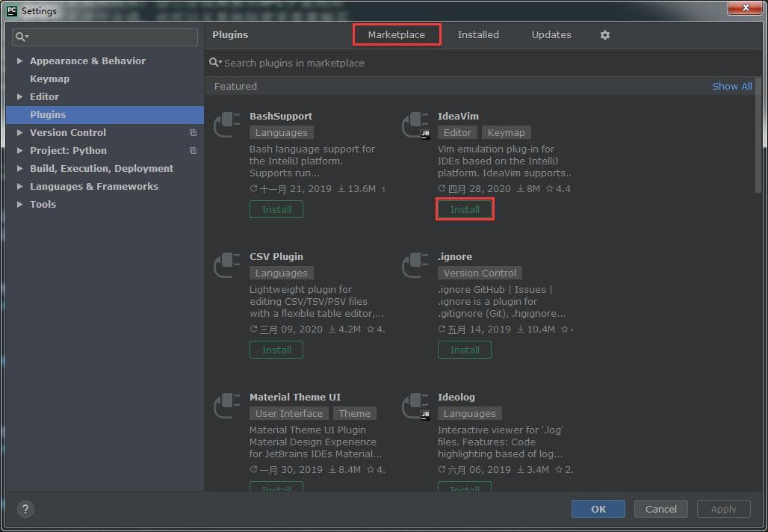
Task: Install the CSV Plugin
Action: [x=276, y=350]
